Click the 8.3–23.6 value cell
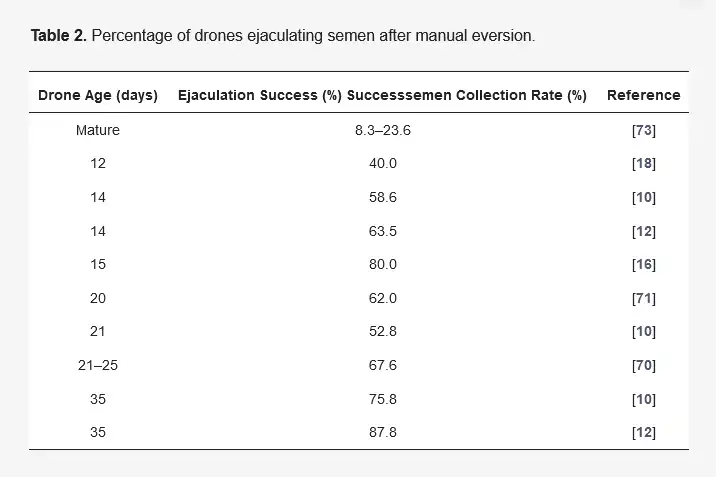The image size is (716, 477). (382, 129)
